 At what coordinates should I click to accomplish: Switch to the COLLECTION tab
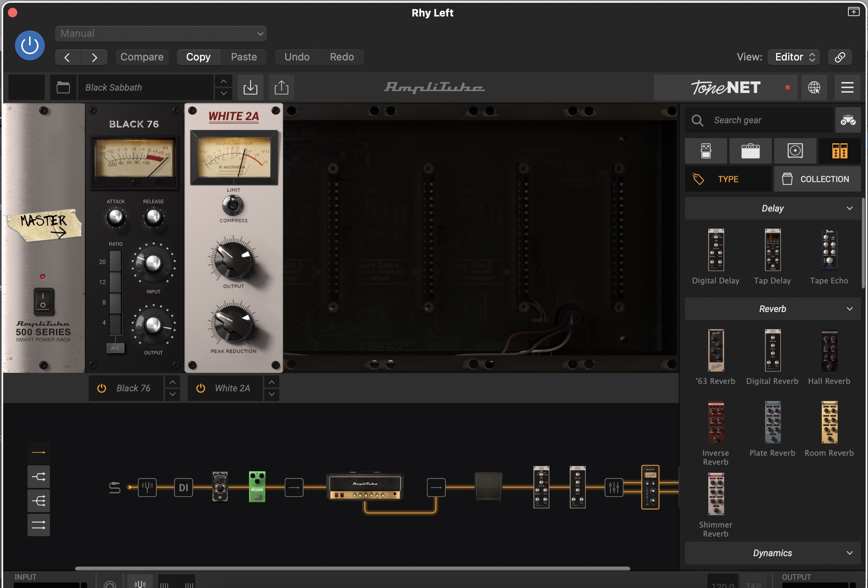click(x=817, y=179)
